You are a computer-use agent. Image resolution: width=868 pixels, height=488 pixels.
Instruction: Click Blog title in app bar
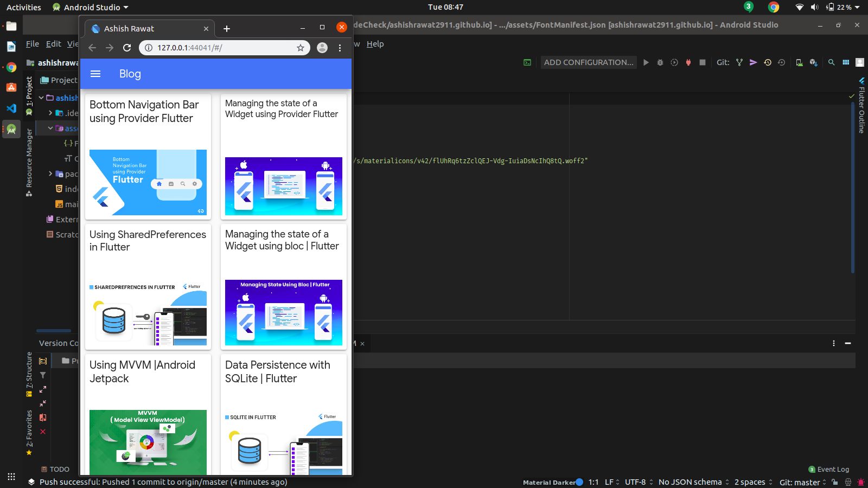pyautogui.click(x=130, y=74)
